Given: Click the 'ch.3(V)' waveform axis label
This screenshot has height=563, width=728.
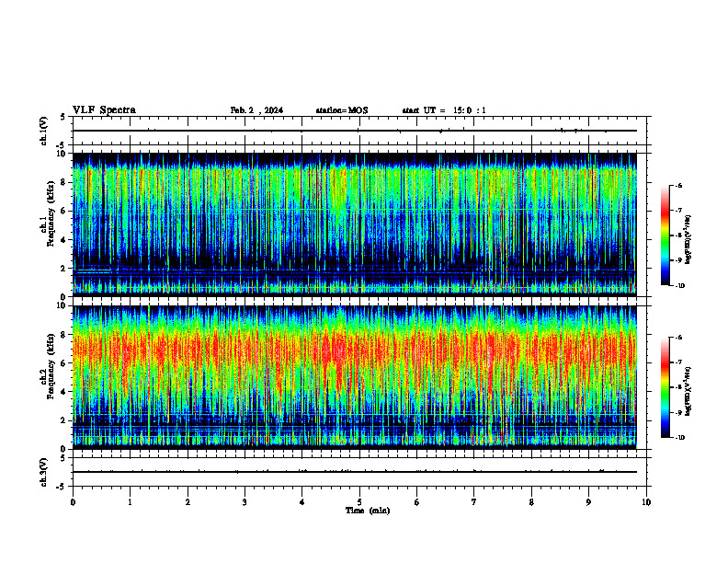Looking at the screenshot, I should tap(44, 473).
